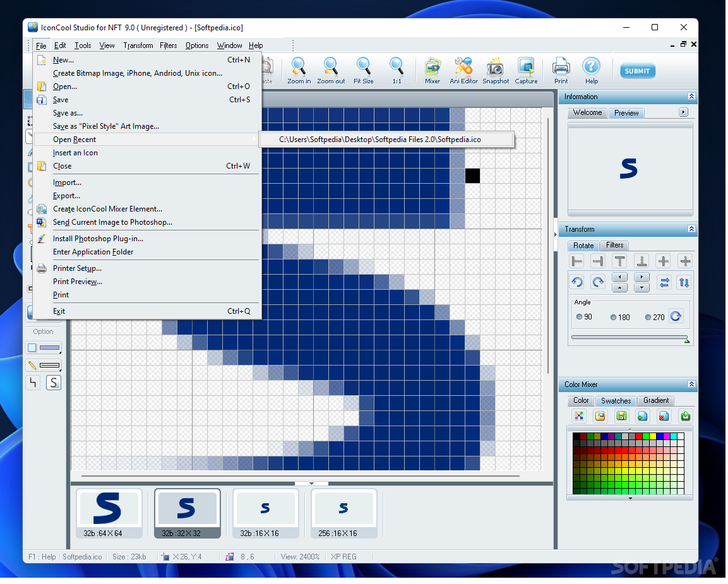Collapse the Color Mixer panel
This screenshot has height=584, width=728.
point(692,385)
